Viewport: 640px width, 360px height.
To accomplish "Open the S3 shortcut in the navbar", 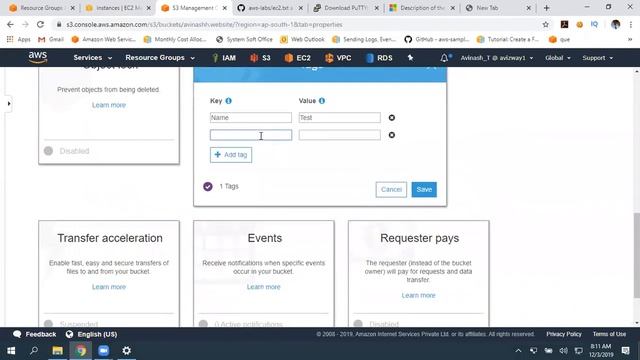I will point(260,58).
